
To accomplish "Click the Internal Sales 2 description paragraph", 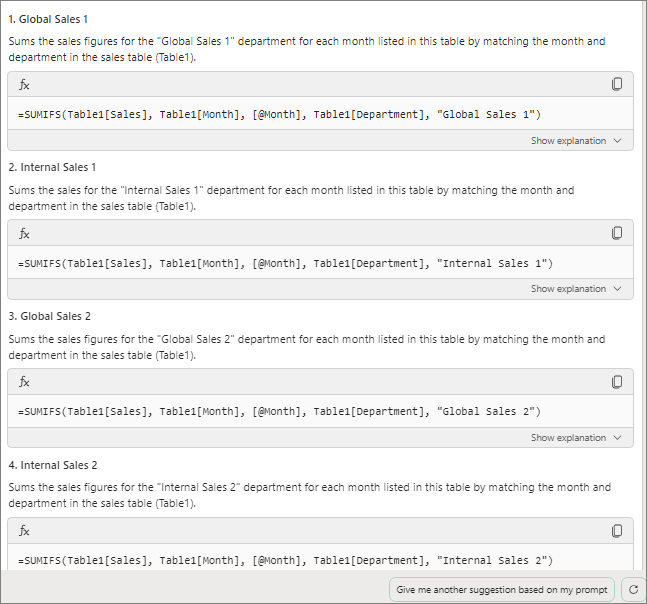I will click(x=310, y=495).
